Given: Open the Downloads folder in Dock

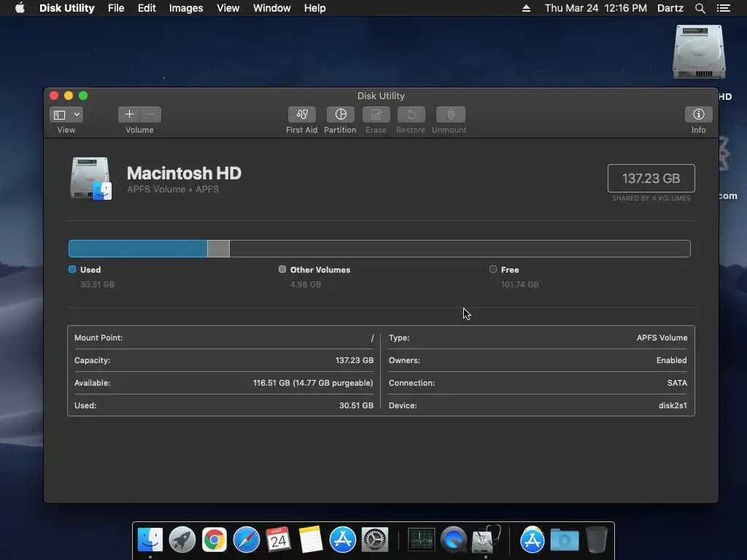Looking at the screenshot, I should tap(565, 540).
